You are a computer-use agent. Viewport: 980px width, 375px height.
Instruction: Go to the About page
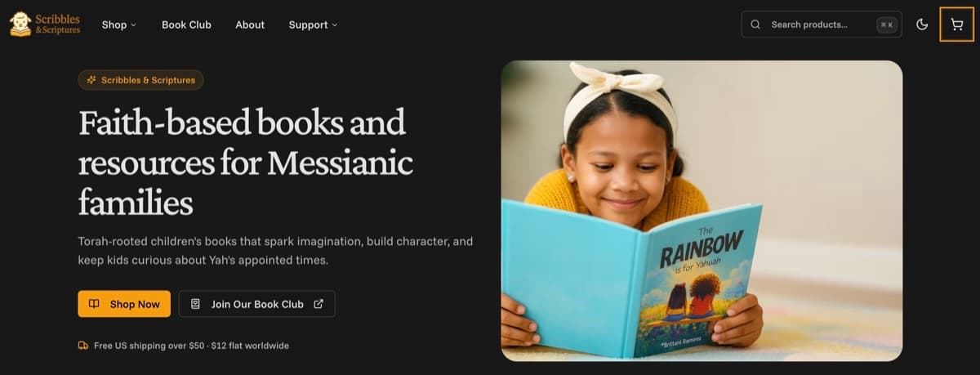click(250, 25)
